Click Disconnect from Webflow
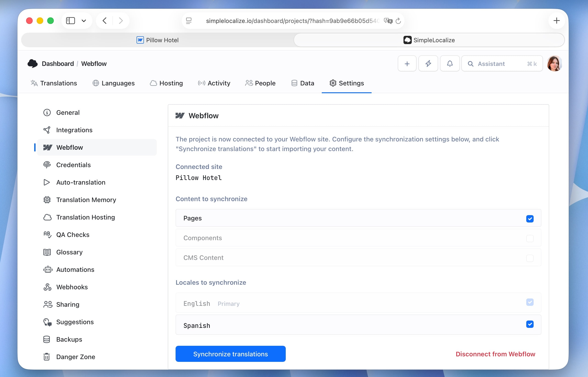This screenshot has height=377, width=588. pos(495,354)
